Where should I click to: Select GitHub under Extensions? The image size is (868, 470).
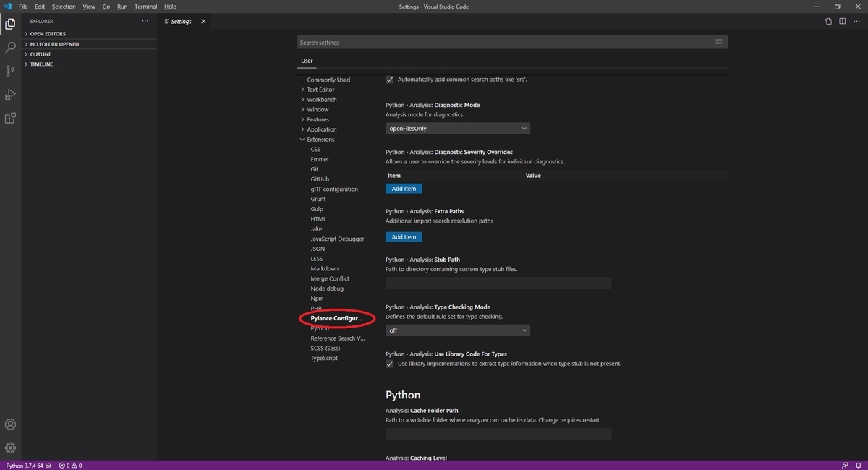[320, 179]
